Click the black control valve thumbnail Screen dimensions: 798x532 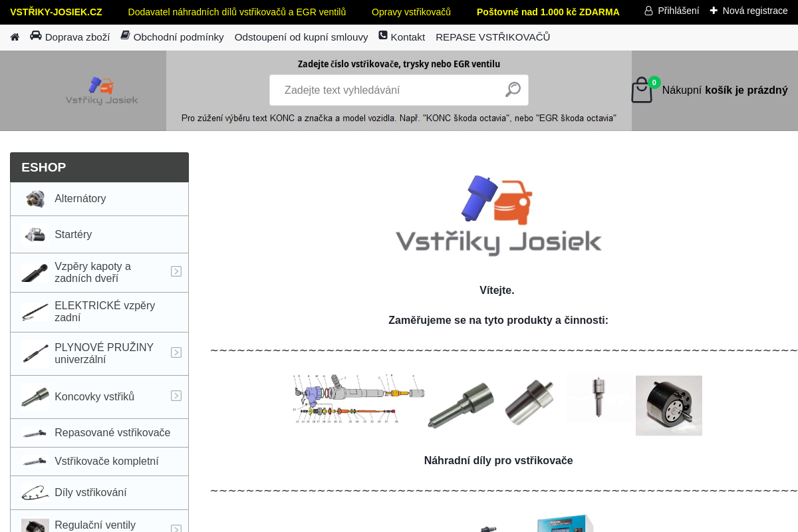669,406
